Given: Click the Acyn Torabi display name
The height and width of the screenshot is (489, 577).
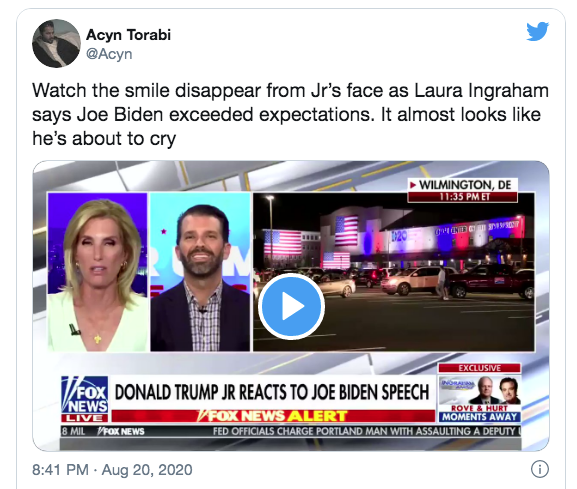Looking at the screenshot, I should coord(128,35).
